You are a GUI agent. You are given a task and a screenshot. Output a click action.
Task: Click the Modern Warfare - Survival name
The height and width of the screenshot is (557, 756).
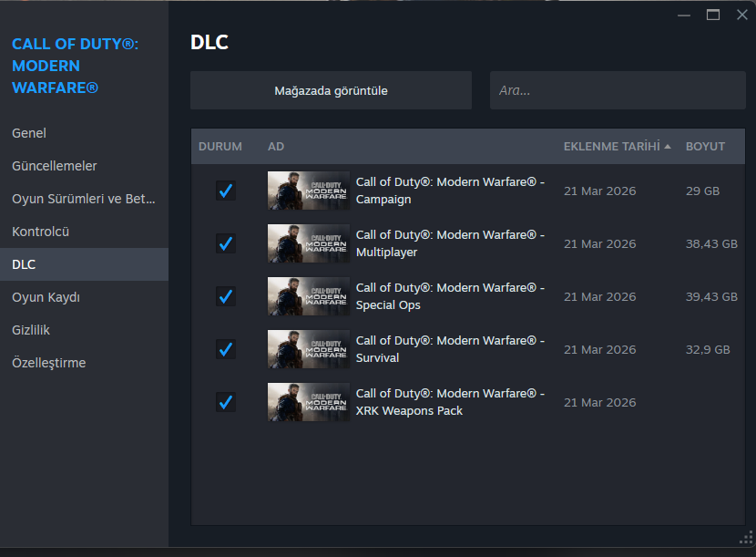[x=450, y=349]
